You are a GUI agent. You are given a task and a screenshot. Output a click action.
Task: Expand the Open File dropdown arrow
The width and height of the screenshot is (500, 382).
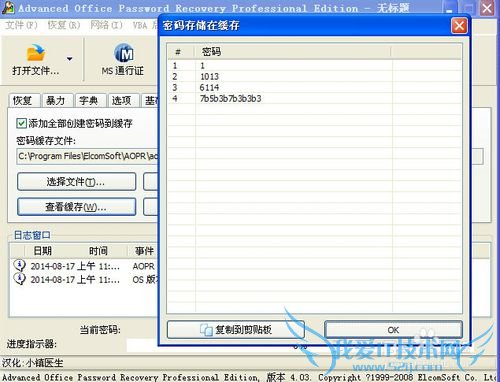(x=69, y=59)
